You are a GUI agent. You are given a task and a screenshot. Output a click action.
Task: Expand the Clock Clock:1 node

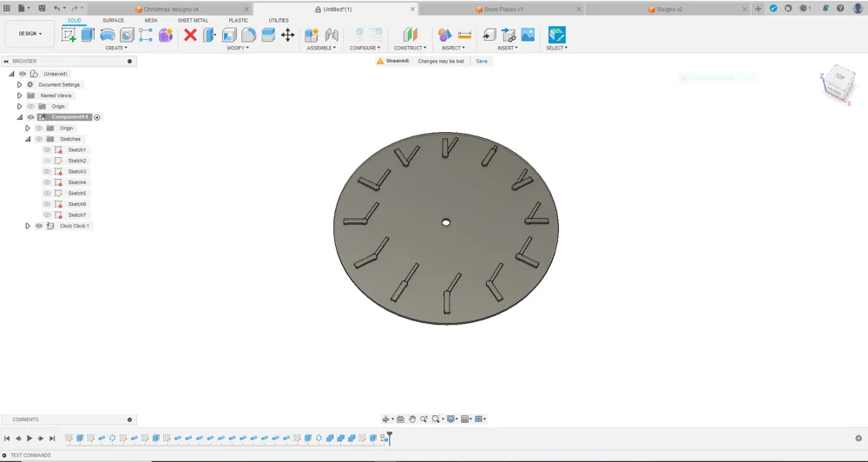pyautogui.click(x=28, y=226)
